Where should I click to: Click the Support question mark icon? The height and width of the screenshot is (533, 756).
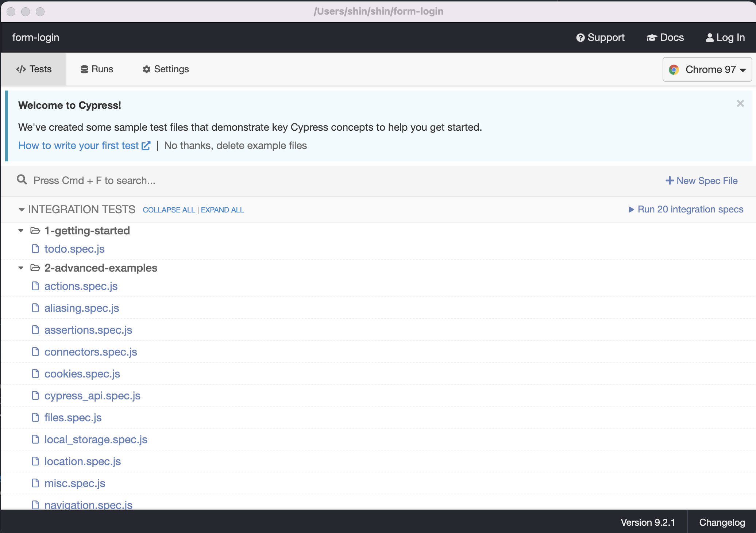(580, 38)
